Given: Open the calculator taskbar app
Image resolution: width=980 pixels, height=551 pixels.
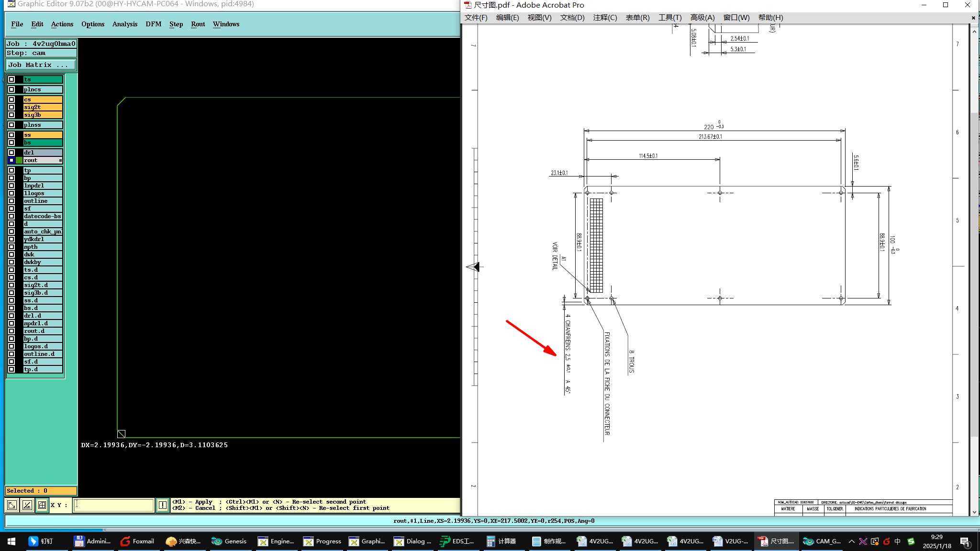Looking at the screenshot, I should coord(501,541).
